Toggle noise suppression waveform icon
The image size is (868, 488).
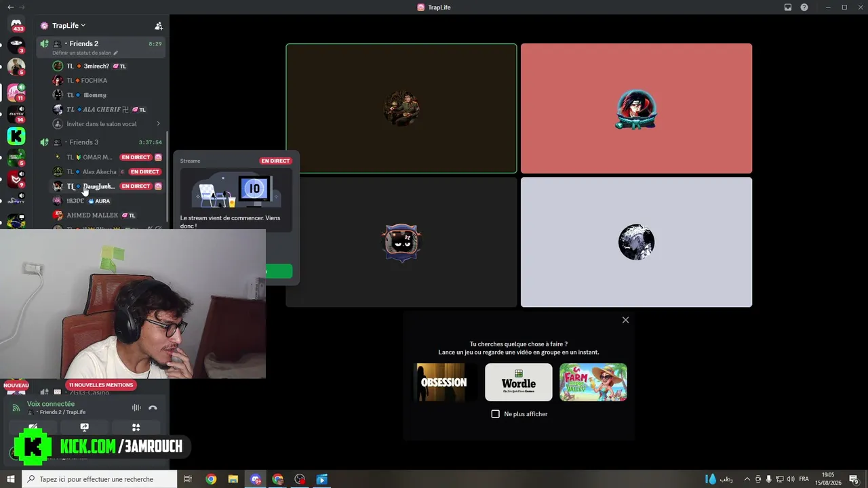tap(136, 407)
